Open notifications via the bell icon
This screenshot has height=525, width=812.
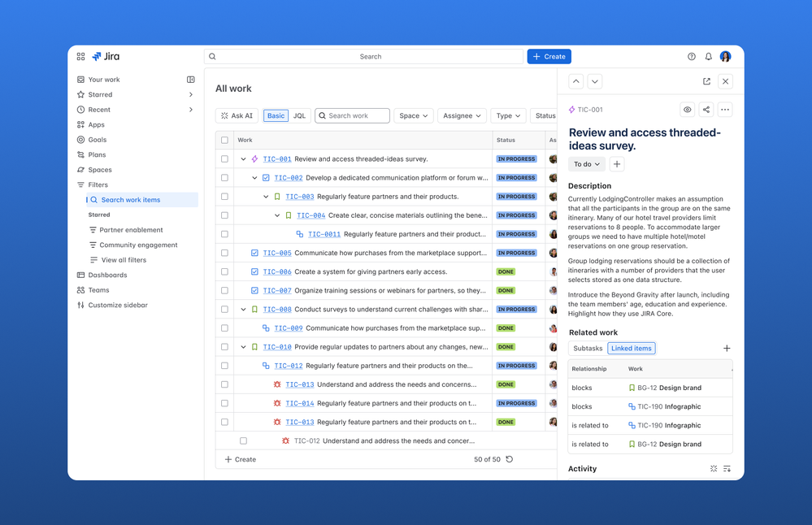[706, 56]
